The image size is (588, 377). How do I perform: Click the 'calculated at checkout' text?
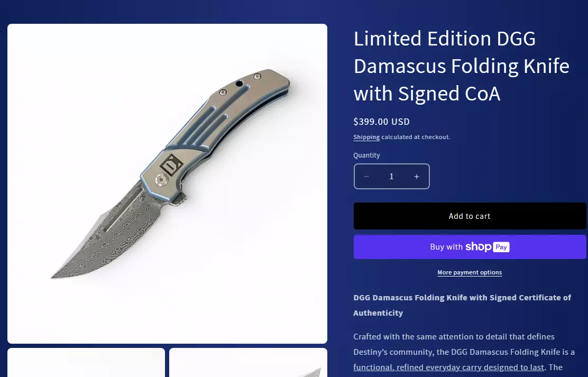tap(416, 137)
